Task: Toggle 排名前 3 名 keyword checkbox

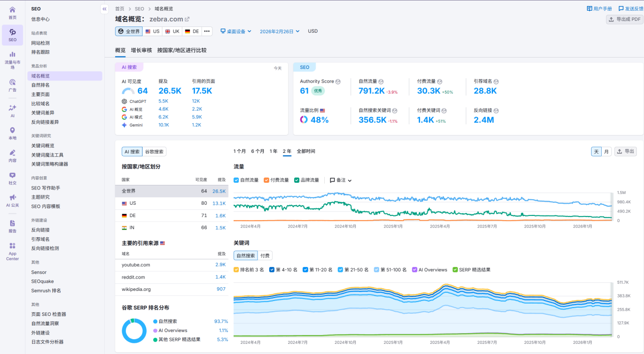Action: tap(236, 269)
